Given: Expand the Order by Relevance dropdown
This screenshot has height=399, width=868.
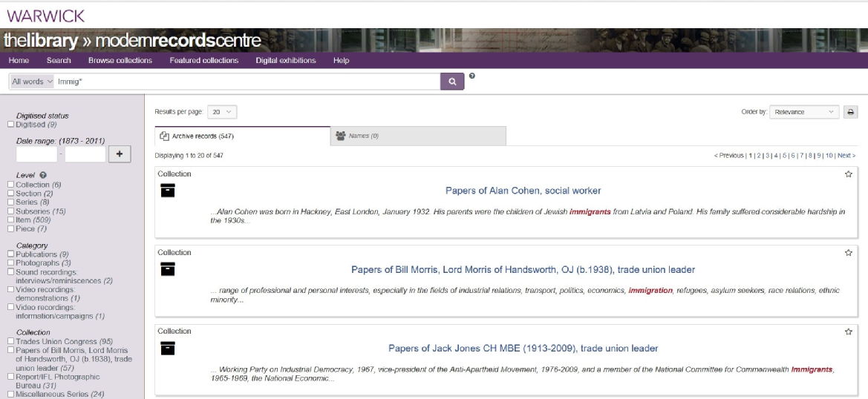Looking at the screenshot, I should point(803,112).
